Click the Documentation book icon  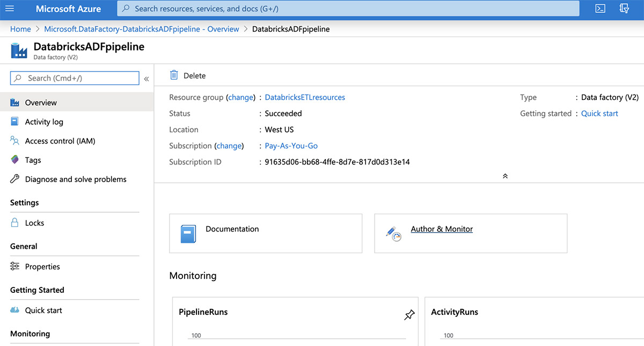[188, 234]
